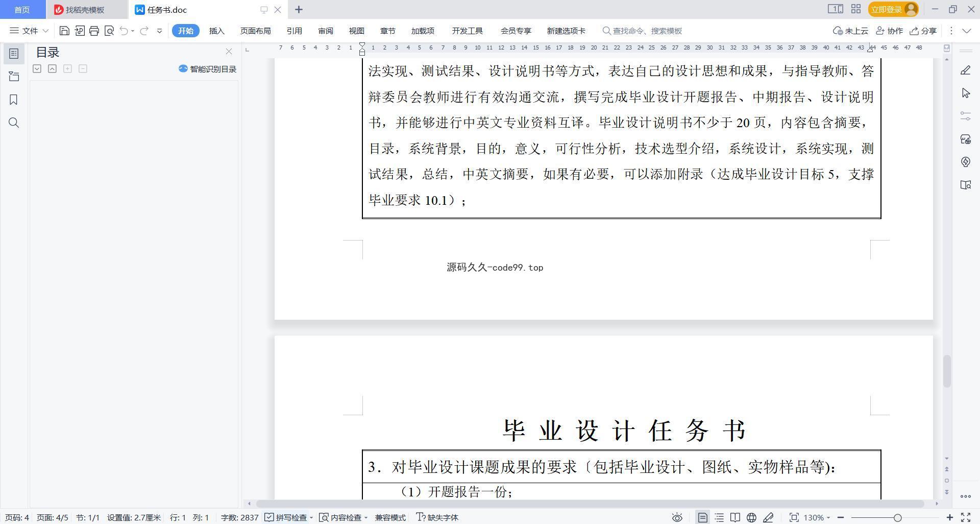Promote heading level icon in outline panel
Viewport: 980px width, 524px height.
52,68
